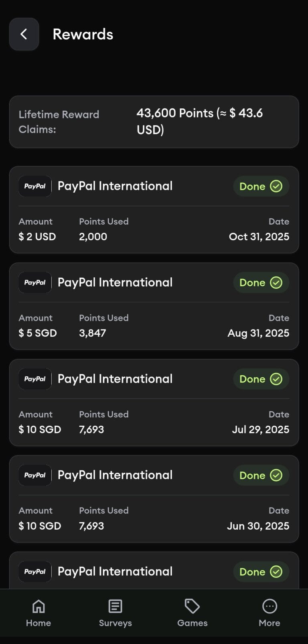
Task: Click the Jul 29, 2025 date
Action: (x=260, y=429)
